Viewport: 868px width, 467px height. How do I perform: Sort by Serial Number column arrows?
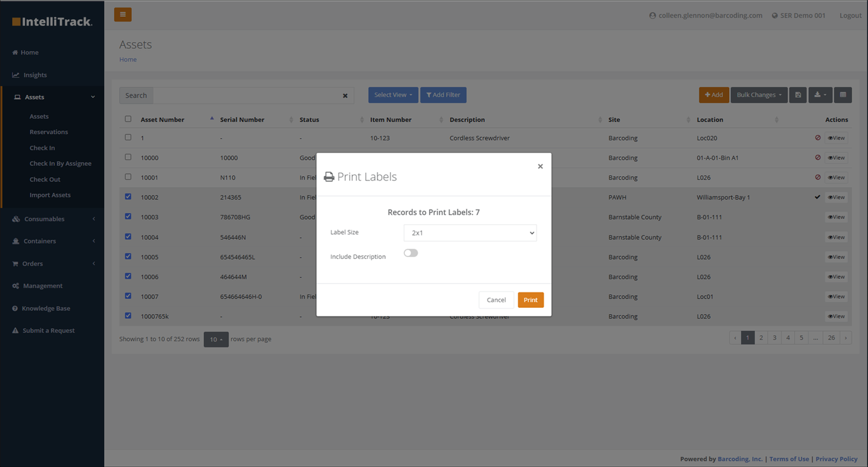[291, 120]
